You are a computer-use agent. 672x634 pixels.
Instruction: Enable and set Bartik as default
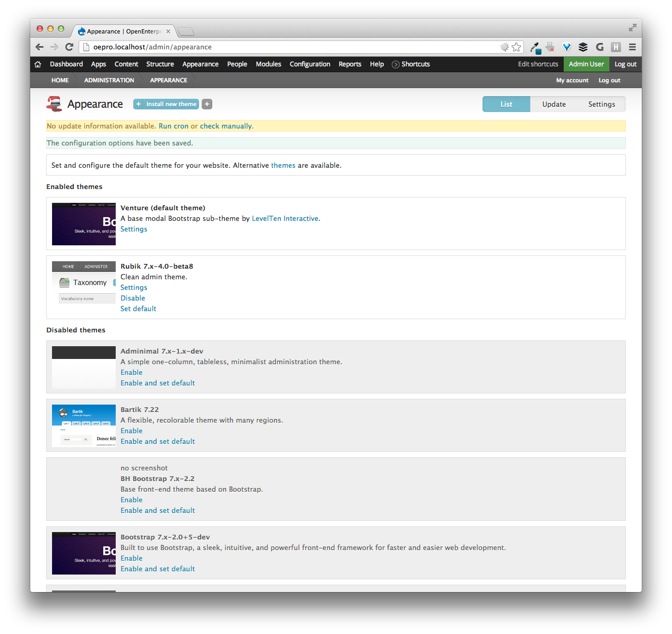click(158, 442)
